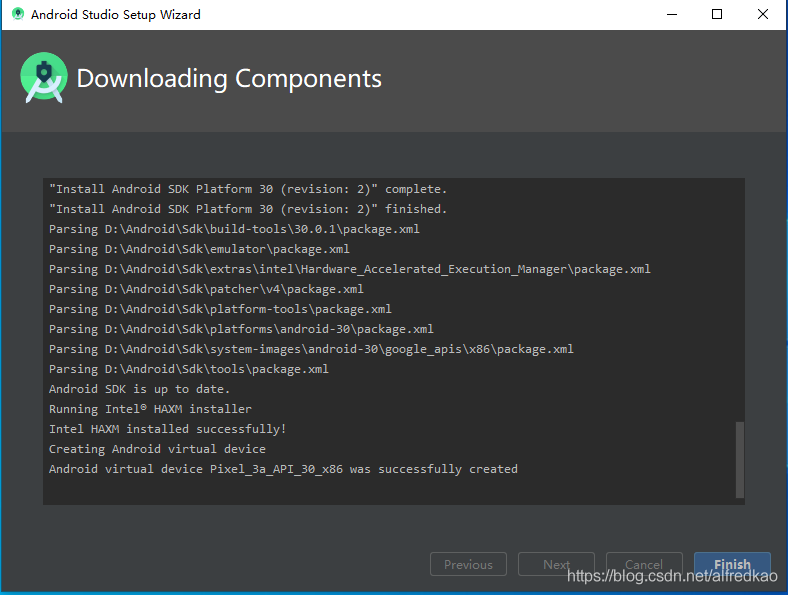Maximize the Setup Wizard window
The width and height of the screenshot is (788, 595).
click(x=717, y=15)
